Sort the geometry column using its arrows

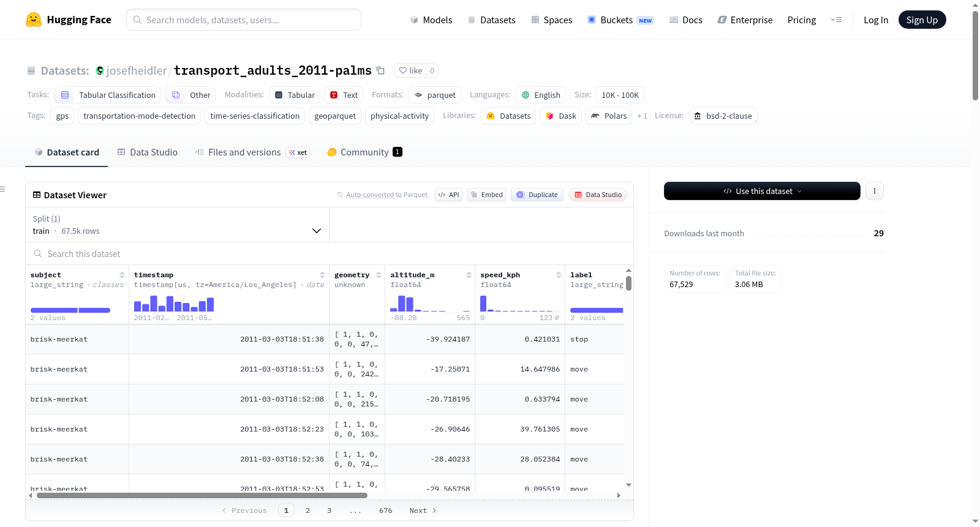pos(379,275)
